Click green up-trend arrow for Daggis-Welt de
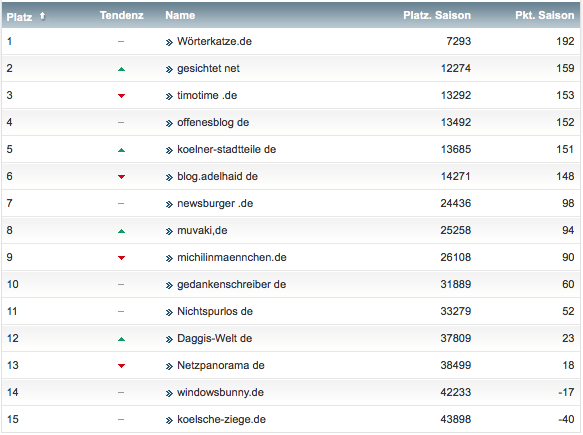Screen dimensions: 583x435 click(121, 339)
